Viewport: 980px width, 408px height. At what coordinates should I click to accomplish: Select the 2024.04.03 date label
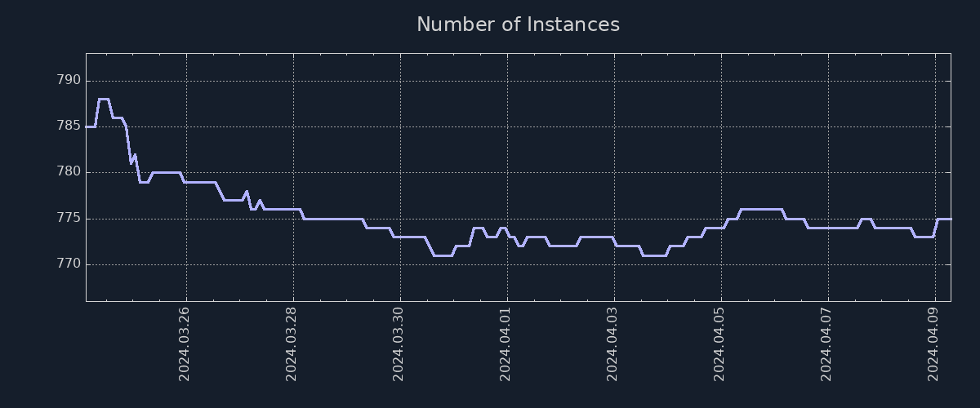pyautogui.click(x=612, y=344)
